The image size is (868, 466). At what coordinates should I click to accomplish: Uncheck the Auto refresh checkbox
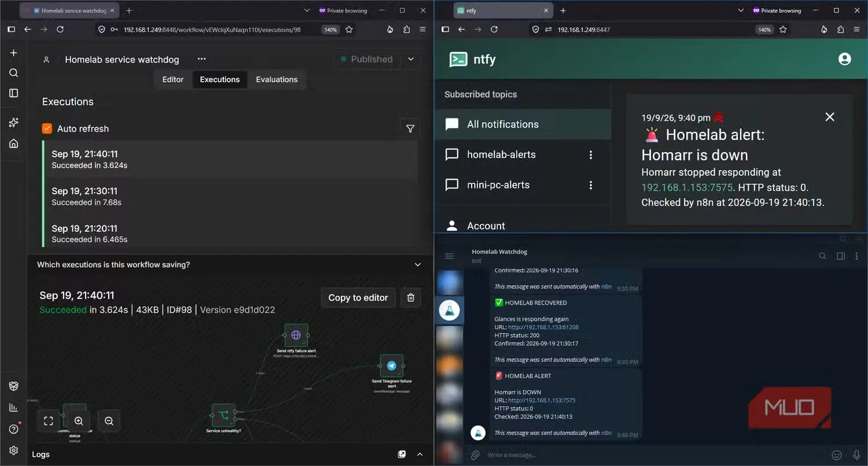click(x=47, y=128)
